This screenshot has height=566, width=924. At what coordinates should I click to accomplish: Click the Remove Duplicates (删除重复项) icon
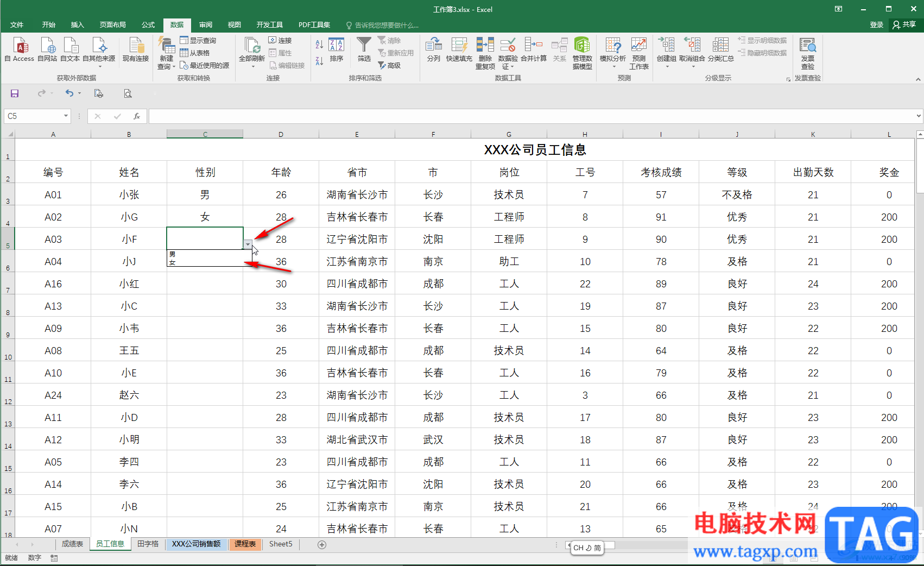tap(485, 46)
